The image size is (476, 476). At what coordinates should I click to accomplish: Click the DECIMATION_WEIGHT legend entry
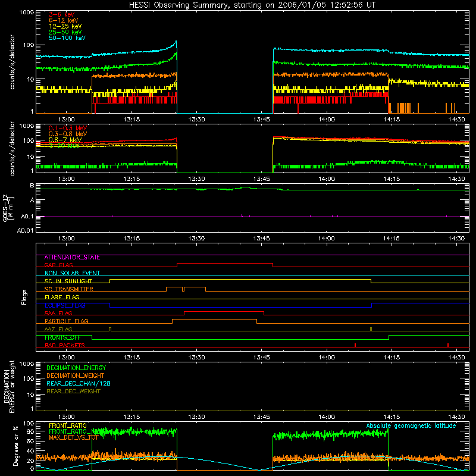coord(76,376)
